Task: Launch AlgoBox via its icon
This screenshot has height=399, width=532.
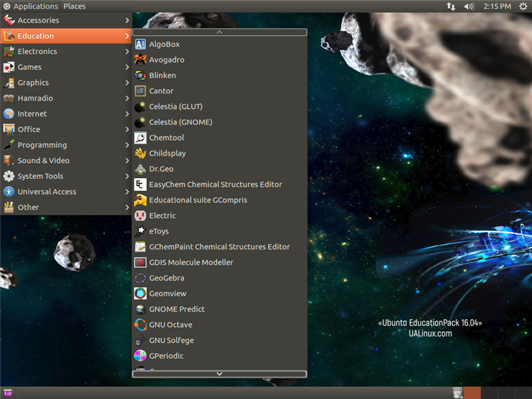Action: click(140, 44)
